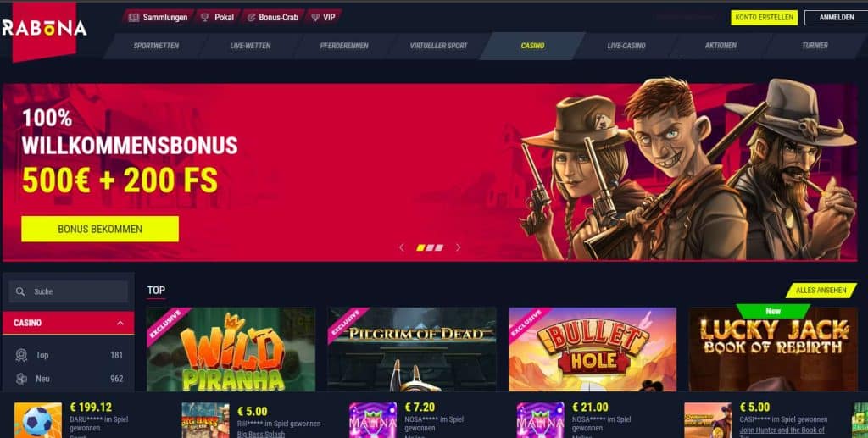This screenshot has height=438, width=868.
Task: Click Bonus Bekommen button
Action: coord(100,229)
